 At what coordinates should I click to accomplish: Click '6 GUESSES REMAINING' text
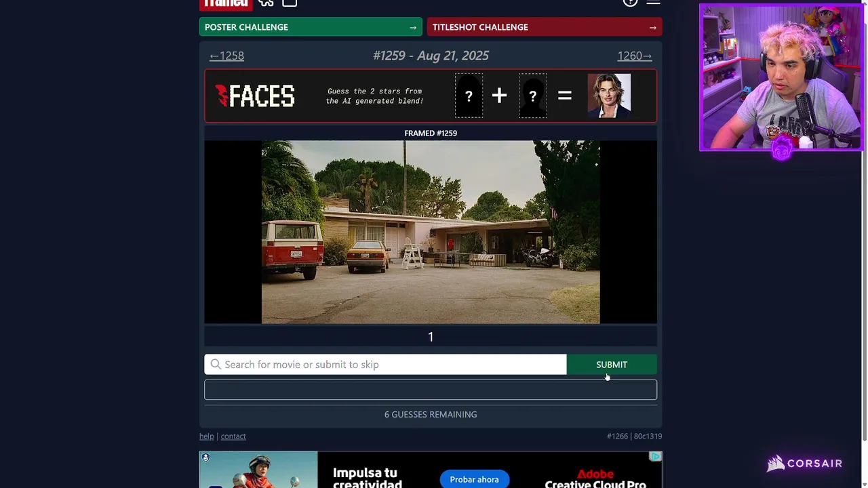(x=431, y=415)
